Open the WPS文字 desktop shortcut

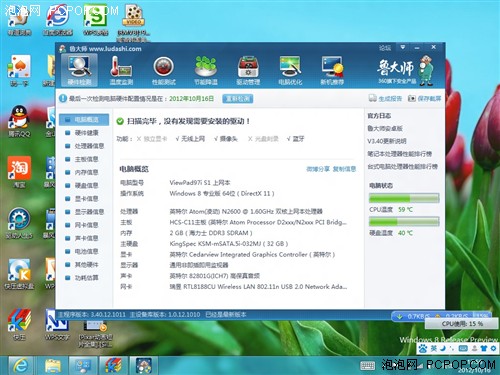click(57, 324)
